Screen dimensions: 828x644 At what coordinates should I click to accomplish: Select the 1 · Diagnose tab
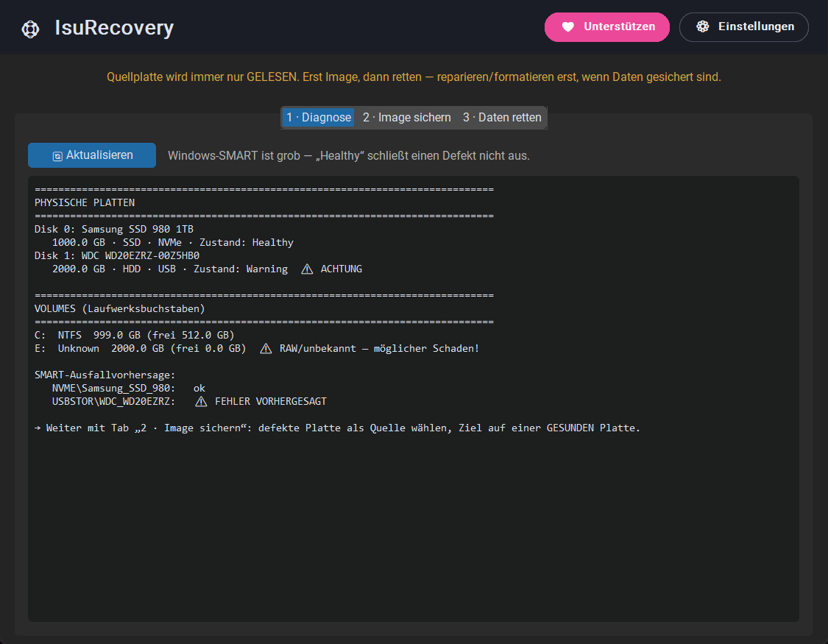pyautogui.click(x=319, y=117)
